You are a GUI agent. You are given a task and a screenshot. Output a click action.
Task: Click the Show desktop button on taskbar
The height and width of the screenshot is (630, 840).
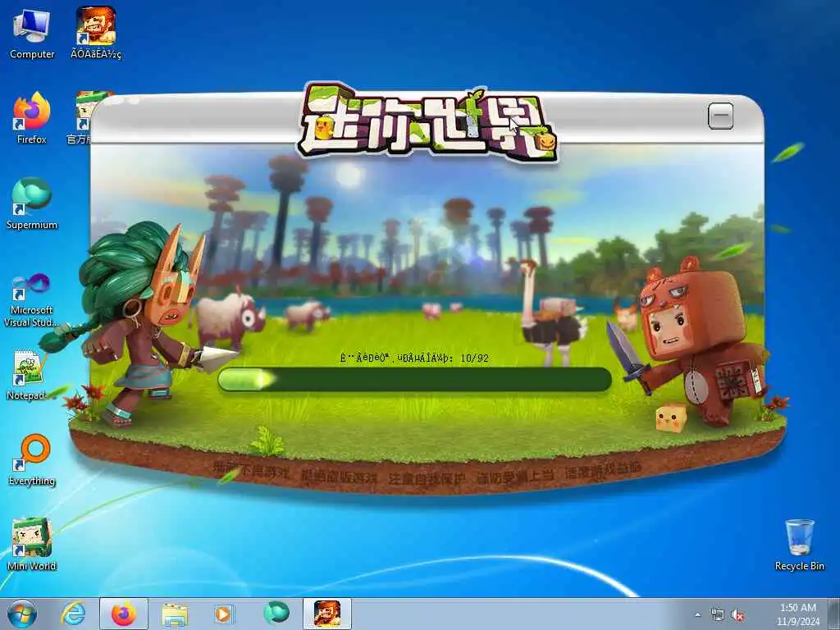[x=834, y=614]
